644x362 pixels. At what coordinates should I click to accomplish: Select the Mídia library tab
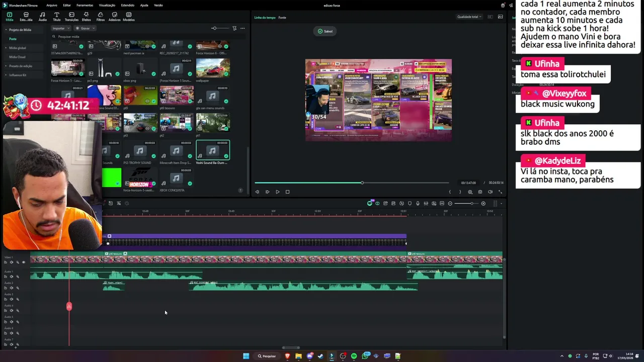click(10, 17)
